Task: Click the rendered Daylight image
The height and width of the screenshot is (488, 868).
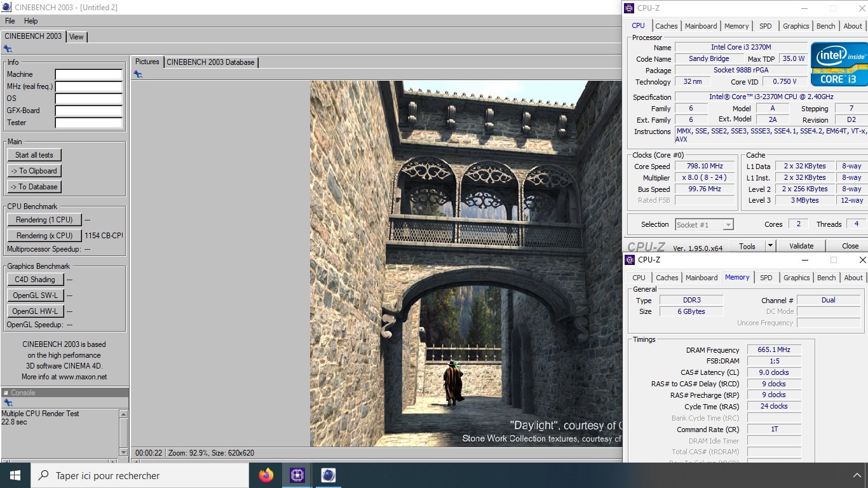Action: pos(466,264)
